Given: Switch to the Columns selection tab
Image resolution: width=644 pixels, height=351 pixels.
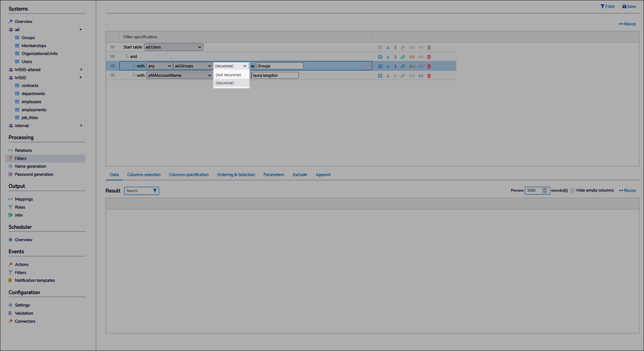Looking at the screenshot, I should [144, 175].
